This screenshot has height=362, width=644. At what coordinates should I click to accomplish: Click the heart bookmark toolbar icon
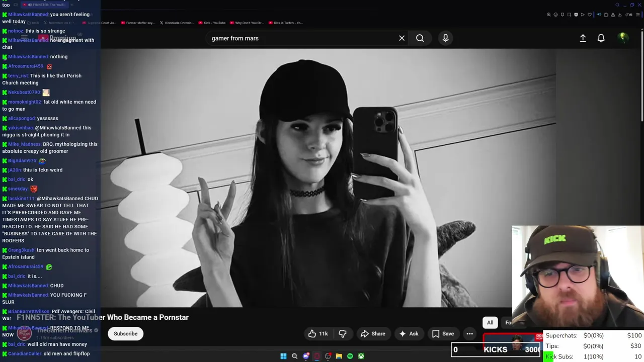[590, 15]
